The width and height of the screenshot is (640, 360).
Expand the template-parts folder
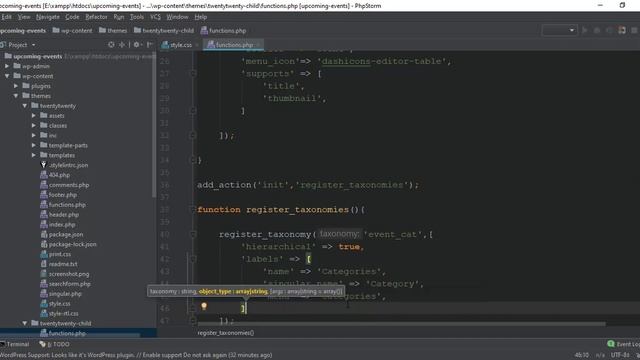[x=34, y=145]
